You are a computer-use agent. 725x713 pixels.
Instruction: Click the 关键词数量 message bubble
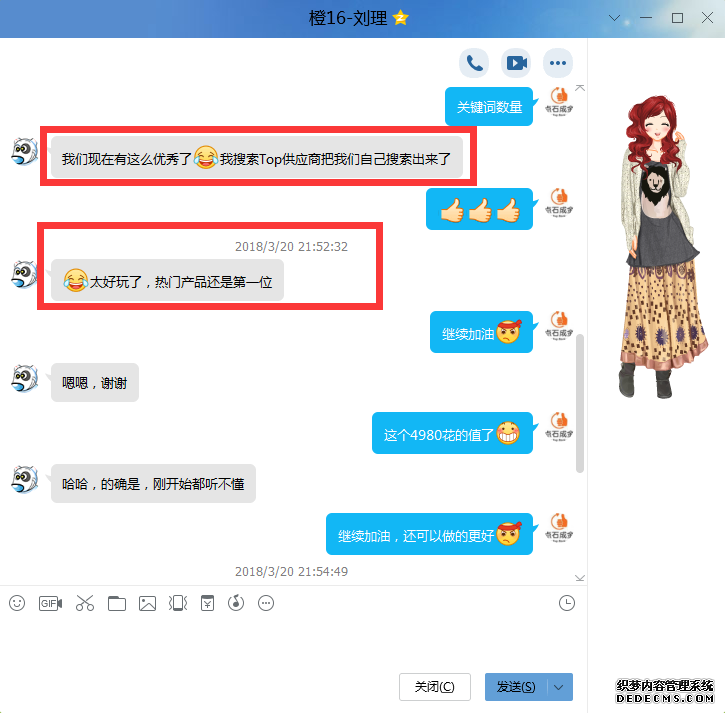489,106
